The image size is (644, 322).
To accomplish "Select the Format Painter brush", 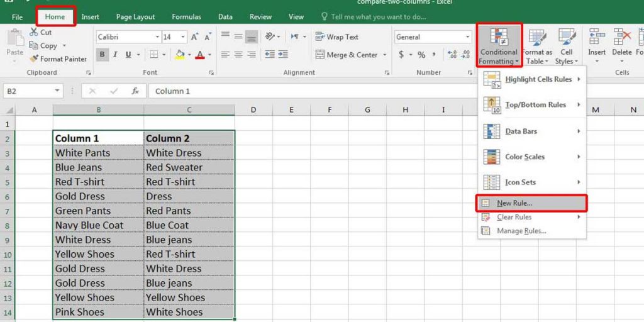I will click(34, 59).
